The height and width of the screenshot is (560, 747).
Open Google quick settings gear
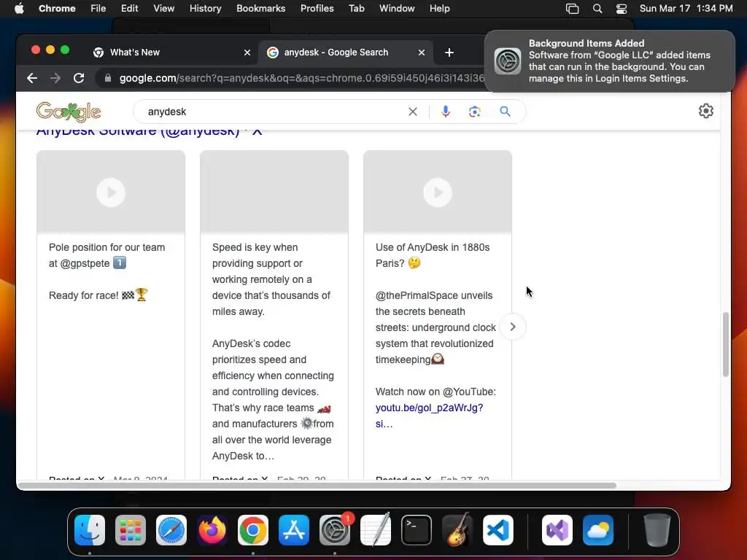point(705,111)
